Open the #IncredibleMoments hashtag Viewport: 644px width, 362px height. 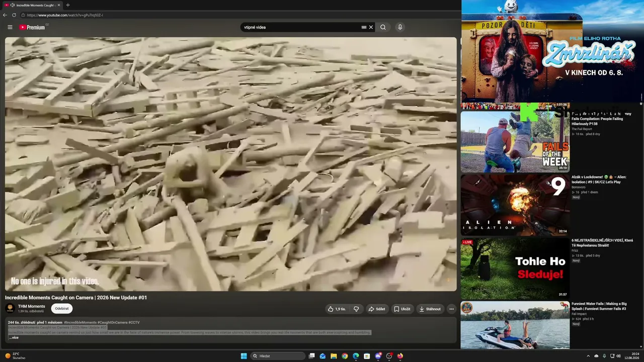tap(80, 322)
